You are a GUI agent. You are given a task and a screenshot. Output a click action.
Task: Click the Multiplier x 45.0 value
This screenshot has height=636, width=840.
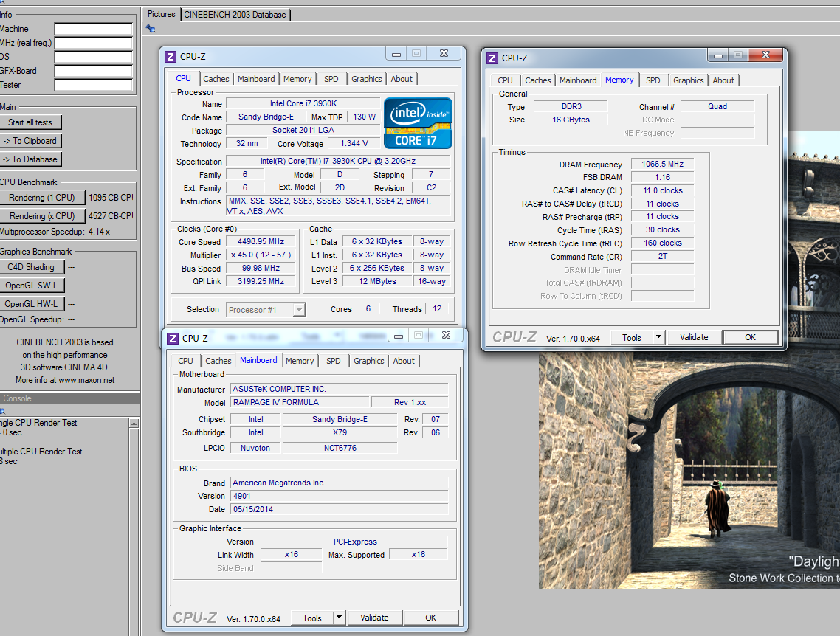[261, 255]
